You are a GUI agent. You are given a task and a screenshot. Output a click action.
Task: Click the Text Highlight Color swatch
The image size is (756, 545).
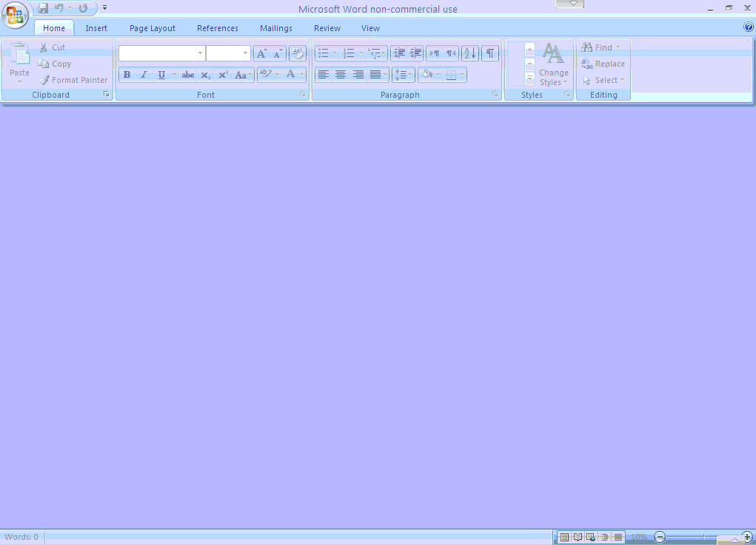(266, 74)
